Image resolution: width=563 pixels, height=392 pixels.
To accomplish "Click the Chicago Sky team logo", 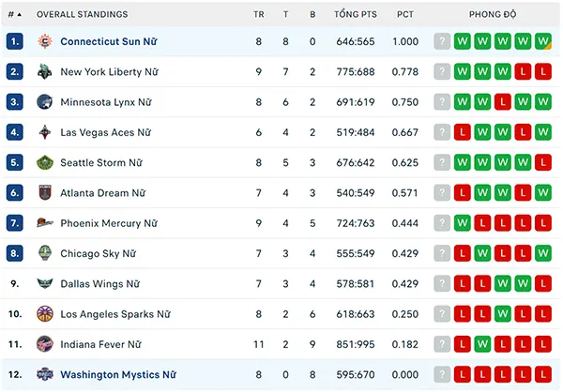I will pos(45,253).
